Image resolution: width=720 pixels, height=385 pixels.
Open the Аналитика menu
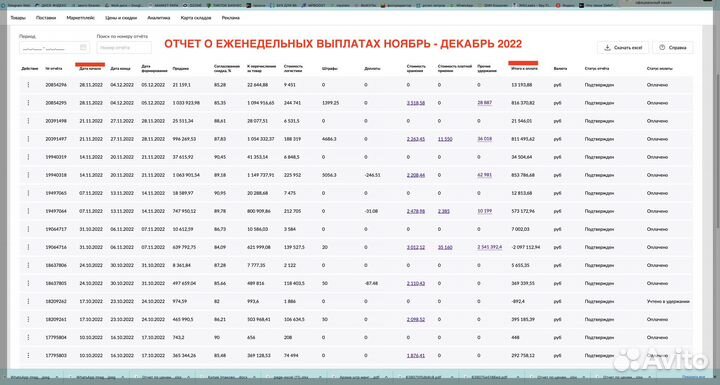point(158,18)
